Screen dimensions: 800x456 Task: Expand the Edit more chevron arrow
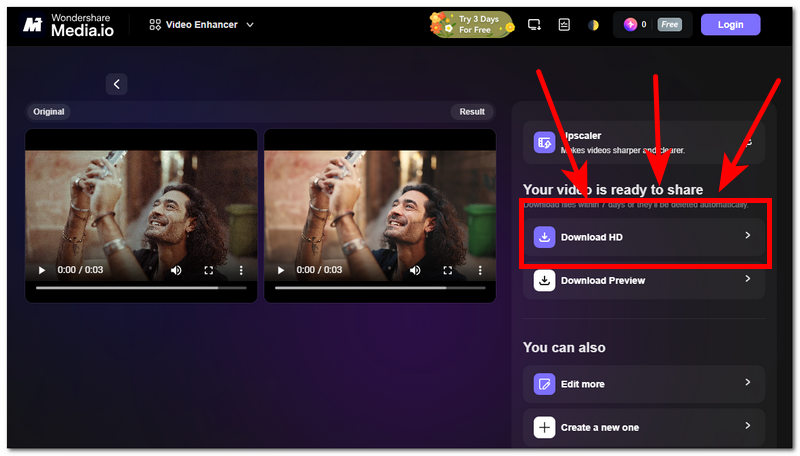point(747,382)
